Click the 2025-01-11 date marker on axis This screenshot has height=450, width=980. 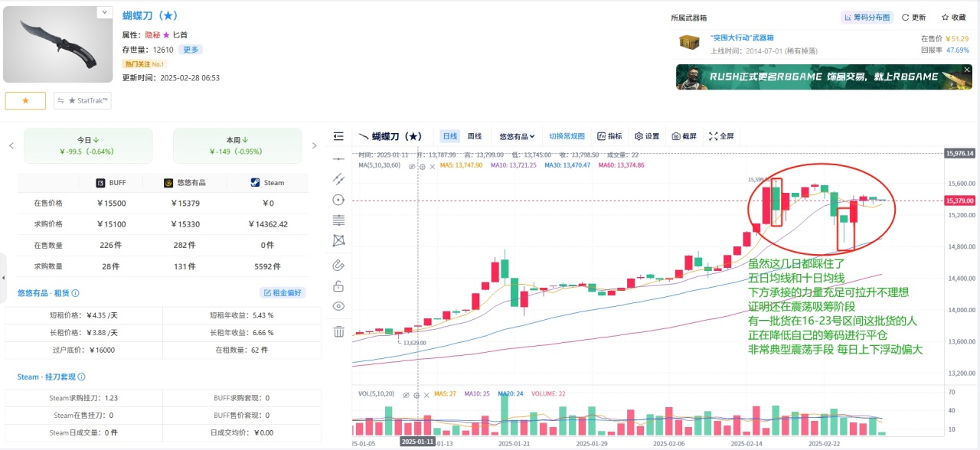click(x=417, y=442)
